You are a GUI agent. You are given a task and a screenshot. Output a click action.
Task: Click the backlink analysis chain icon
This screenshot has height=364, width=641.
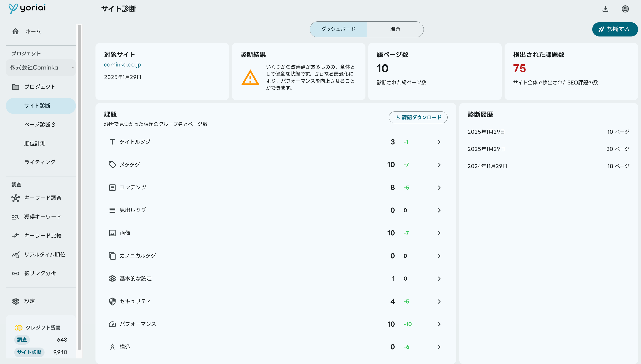coord(16,273)
